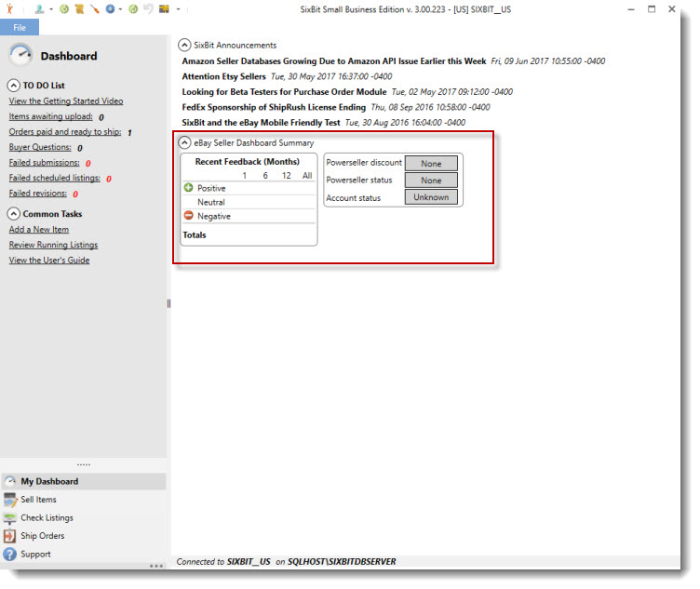The image size is (700, 589).
Task: Click the Dashboard gauge icon in header
Action: (x=20, y=55)
